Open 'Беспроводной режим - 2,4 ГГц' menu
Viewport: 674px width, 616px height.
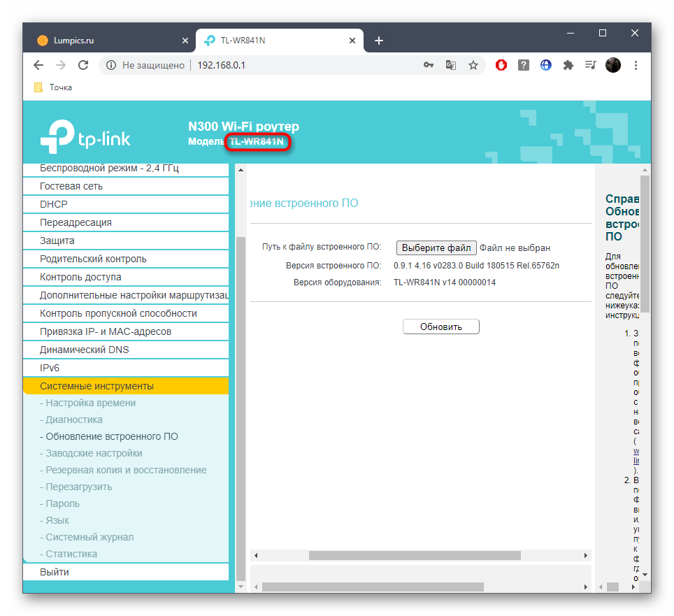click(126, 169)
